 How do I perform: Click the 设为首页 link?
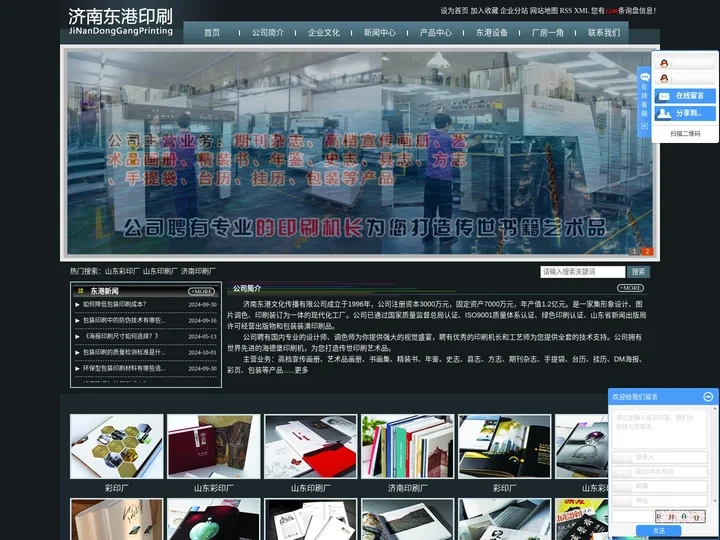[454, 11]
